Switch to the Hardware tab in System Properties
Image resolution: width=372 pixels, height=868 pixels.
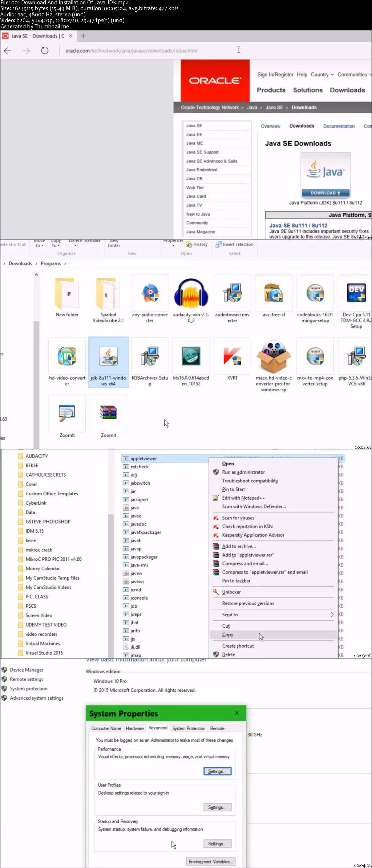[x=135, y=728]
